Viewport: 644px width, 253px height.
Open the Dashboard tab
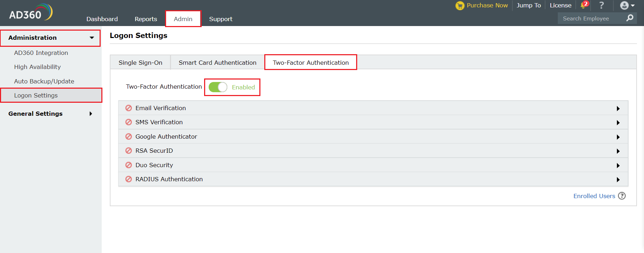(x=102, y=19)
